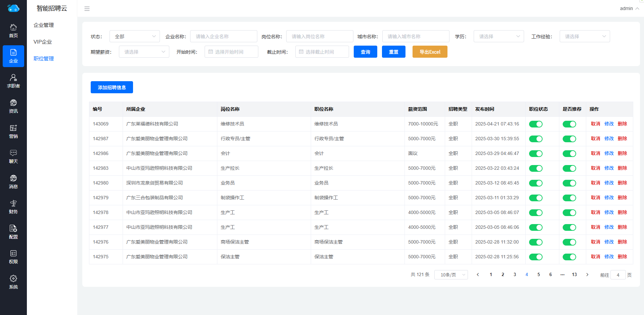Toggle 职位状态 switch for job 143069

[536, 124]
